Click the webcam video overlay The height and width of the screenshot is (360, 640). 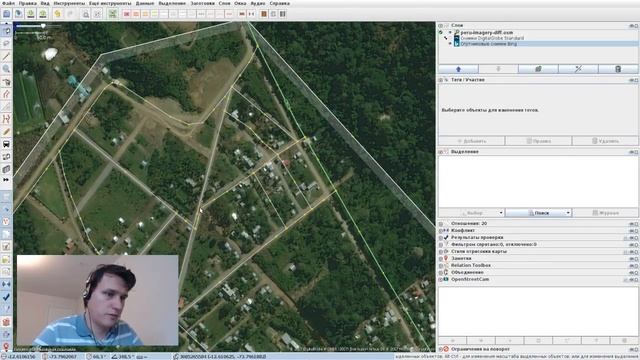(x=98, y=300)
